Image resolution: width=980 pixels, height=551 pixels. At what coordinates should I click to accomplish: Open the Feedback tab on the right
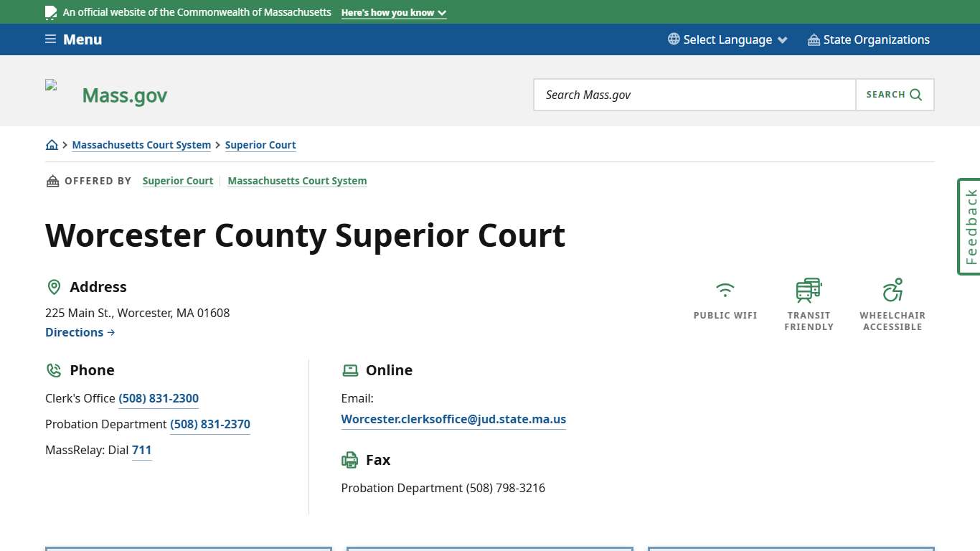[969, 226]
